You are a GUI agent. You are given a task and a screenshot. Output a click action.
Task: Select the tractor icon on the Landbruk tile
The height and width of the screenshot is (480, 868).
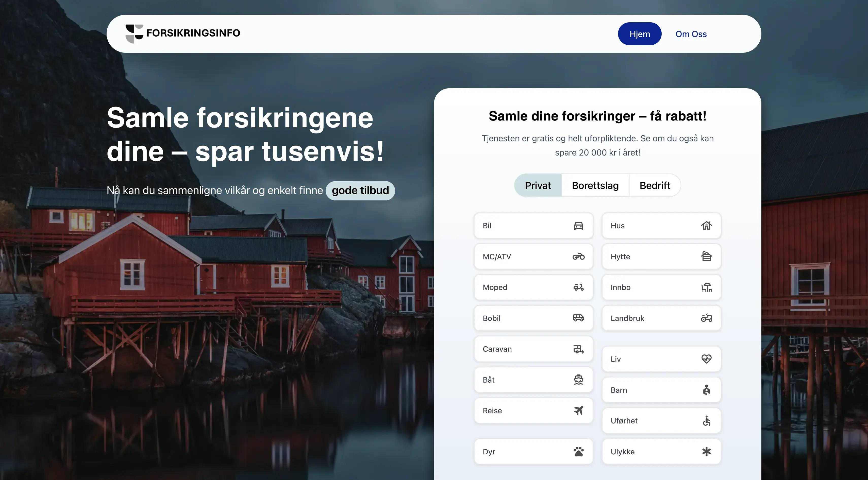coord(707,318)
